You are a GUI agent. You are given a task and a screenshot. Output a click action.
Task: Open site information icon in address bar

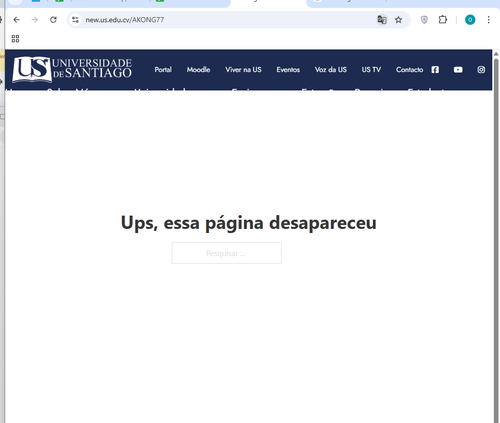(x=76, y=20)
